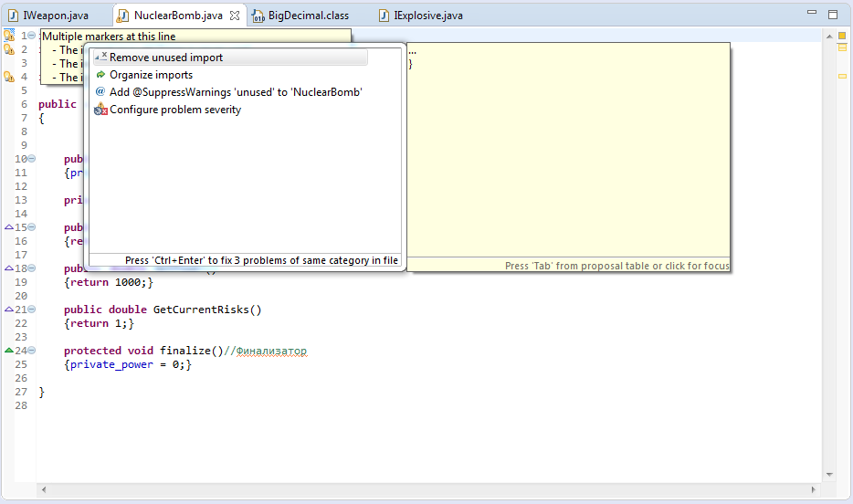Collapse the method fold at line 15
Viewport: 853px width, 504px height.
click(32, 227)
